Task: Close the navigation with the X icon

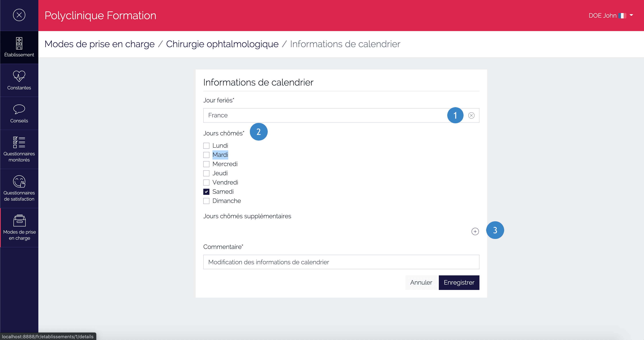Action: (x=19, y=15)
